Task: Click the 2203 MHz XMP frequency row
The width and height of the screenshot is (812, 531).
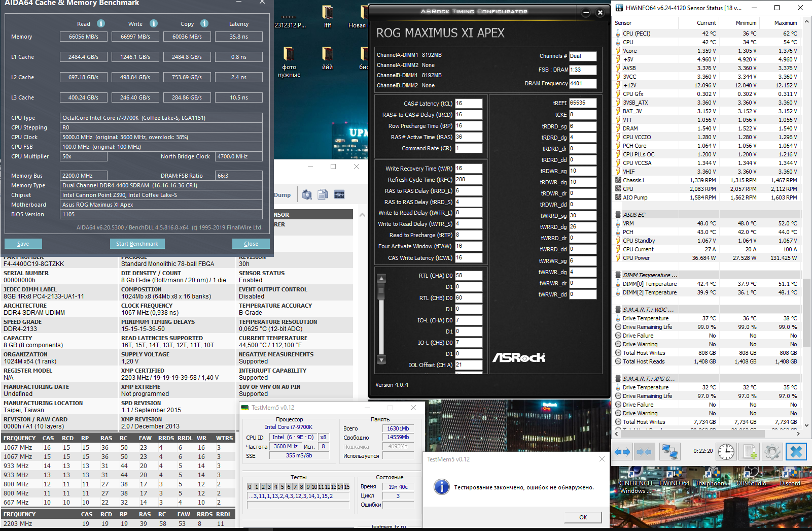Action: [x=118, y=524]
